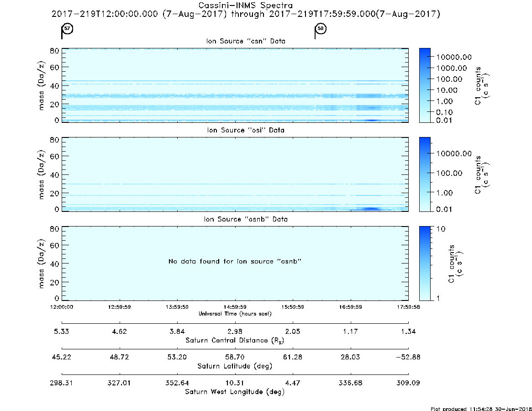This screenshot has height=411, width=532.
Task: Click the date range subtitle text
Action: pyautogui.click(x=246, y=14)
